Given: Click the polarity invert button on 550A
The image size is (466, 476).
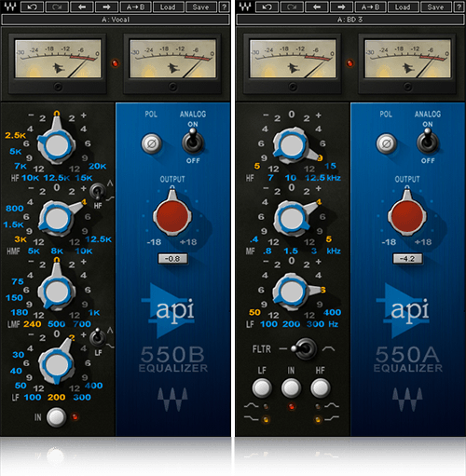Looking at the screenshot, I should [387, 143].
